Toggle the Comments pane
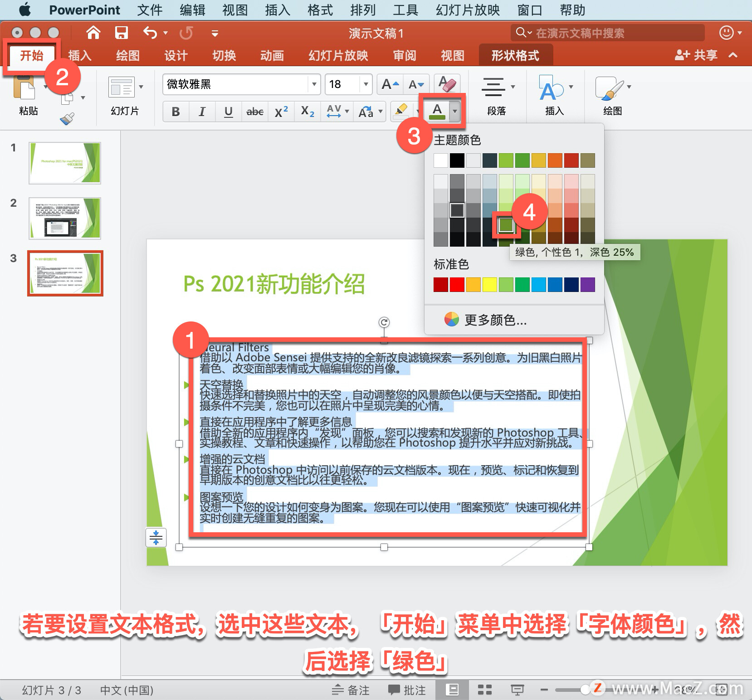This screenshot has height=700, width=752. [x=407, y=690]
